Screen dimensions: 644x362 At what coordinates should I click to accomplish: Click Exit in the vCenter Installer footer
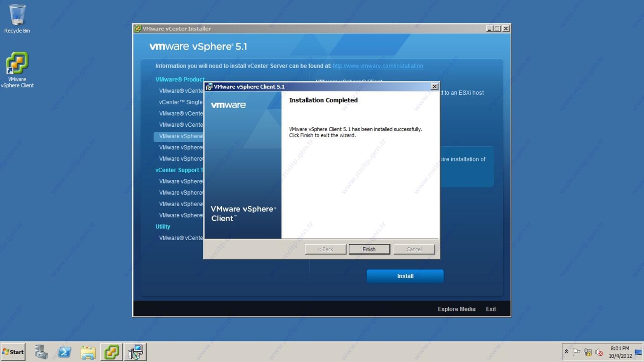coord(491,309)
